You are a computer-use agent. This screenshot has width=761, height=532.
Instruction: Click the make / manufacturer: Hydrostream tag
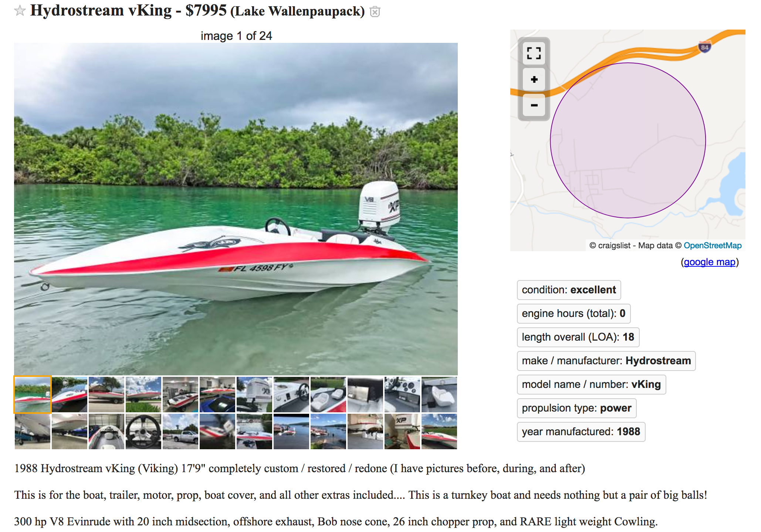[x=606, y=361]
